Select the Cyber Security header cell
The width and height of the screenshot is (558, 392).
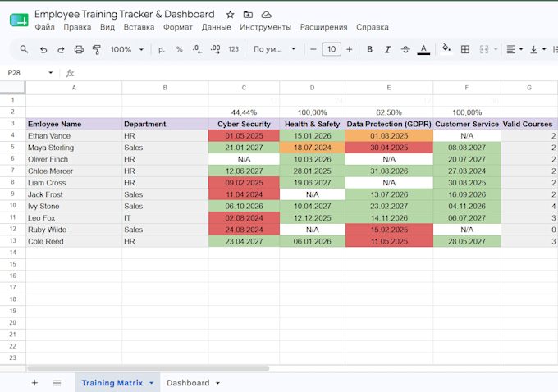[244, 124]
